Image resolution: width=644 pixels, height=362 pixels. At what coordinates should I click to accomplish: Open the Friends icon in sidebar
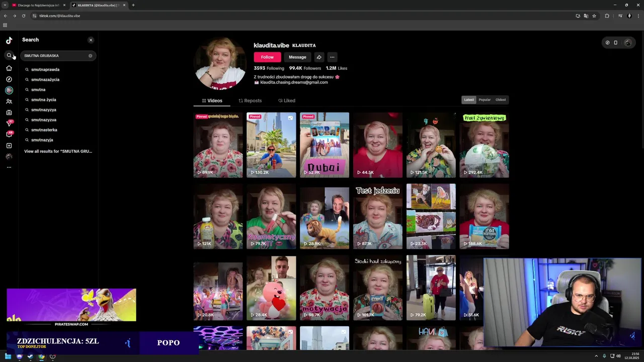coord(9,102)
